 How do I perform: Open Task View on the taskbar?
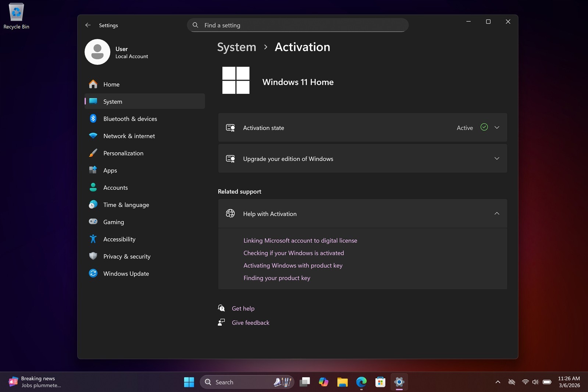[305, 382]
